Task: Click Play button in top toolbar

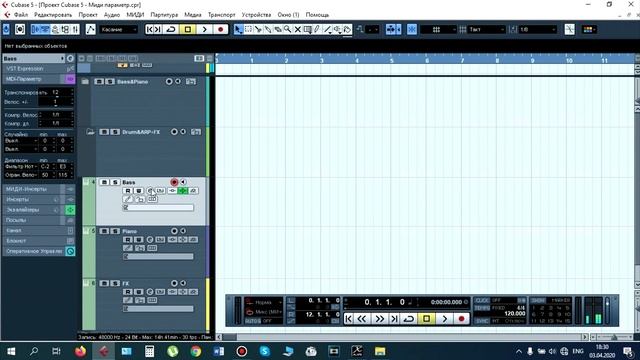Action: [204, 29]
